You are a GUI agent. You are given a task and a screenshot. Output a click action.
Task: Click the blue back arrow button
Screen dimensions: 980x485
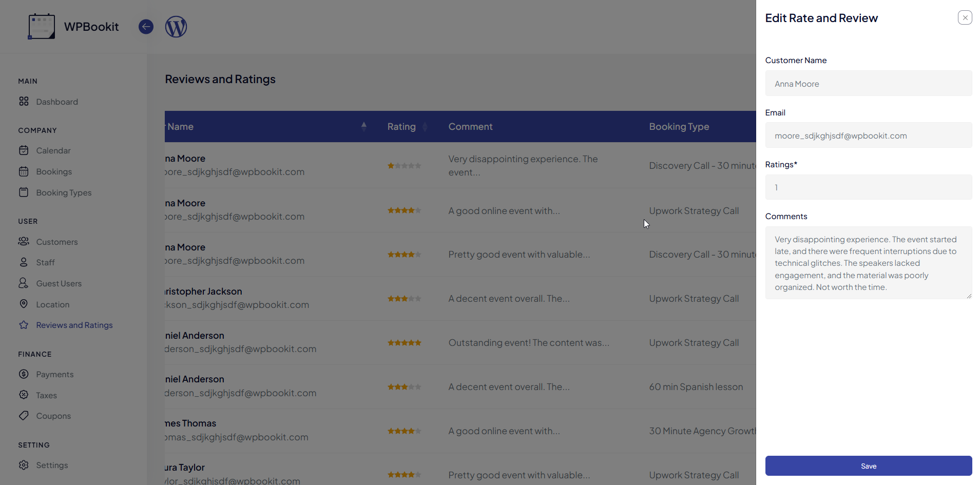pos(146,27)
